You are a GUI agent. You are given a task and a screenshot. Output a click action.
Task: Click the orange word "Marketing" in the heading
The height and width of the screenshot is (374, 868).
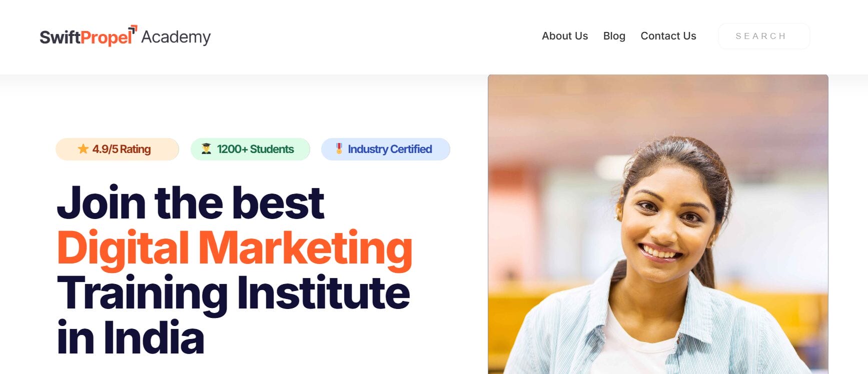tap(305, 247)
